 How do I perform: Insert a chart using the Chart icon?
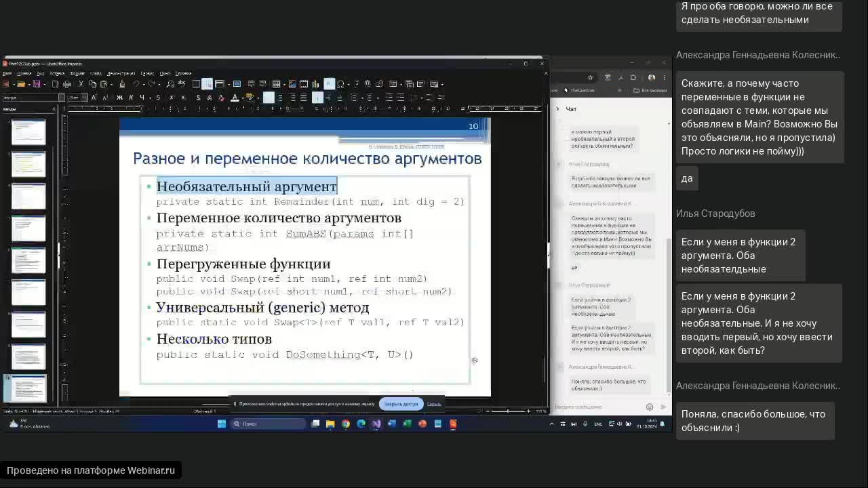pos(315,84)
